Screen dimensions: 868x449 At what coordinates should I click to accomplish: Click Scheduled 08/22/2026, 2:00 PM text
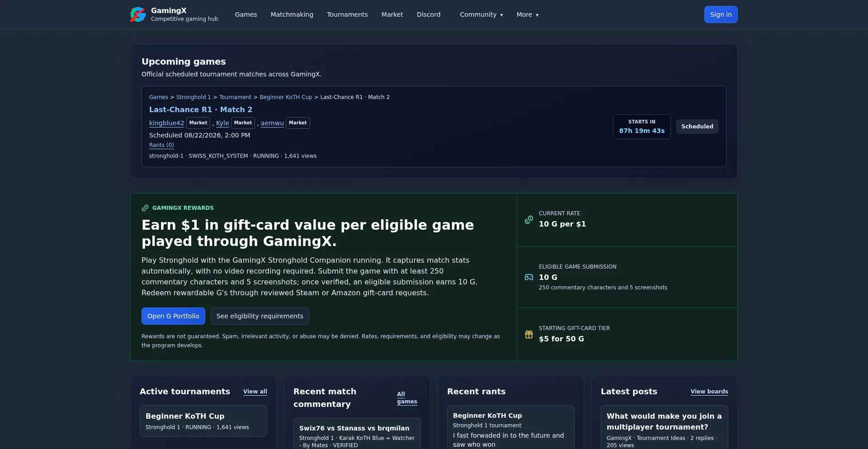click(199, 135)
